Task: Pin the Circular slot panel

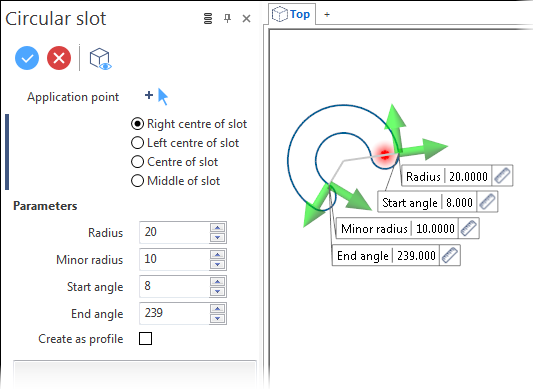Action: [x=227, y=18]
